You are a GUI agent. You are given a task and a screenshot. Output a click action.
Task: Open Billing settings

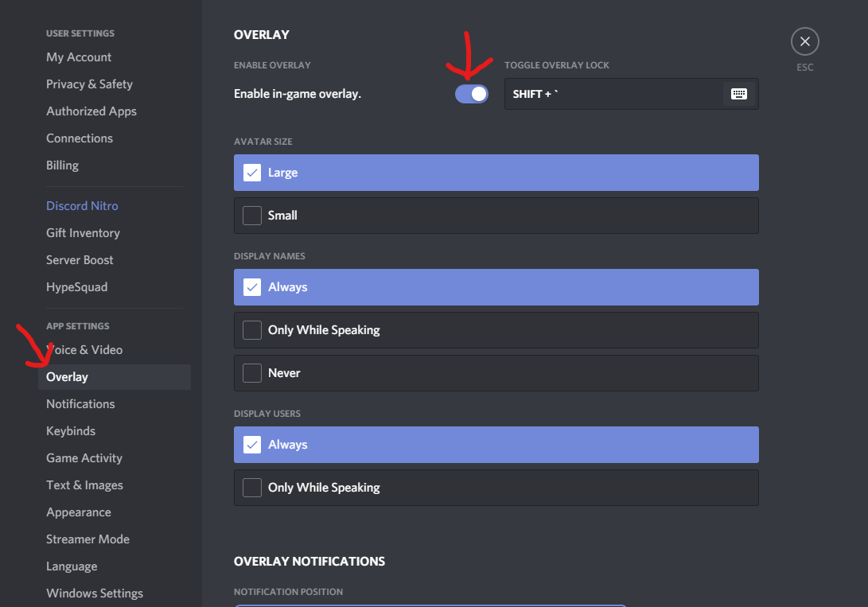(62, 165)
